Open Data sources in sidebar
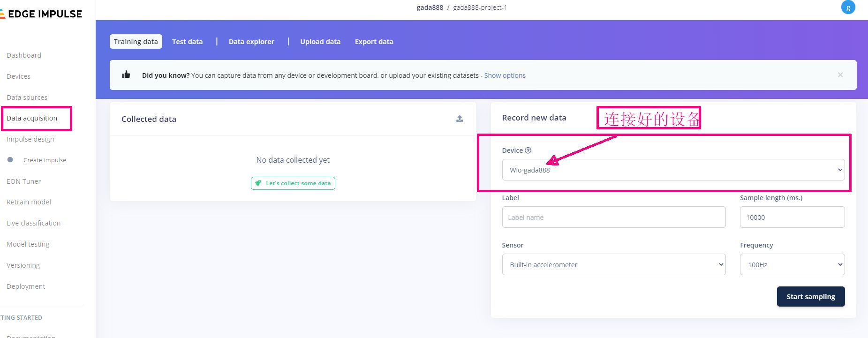 pyautogui.click(x=27, y=98)
